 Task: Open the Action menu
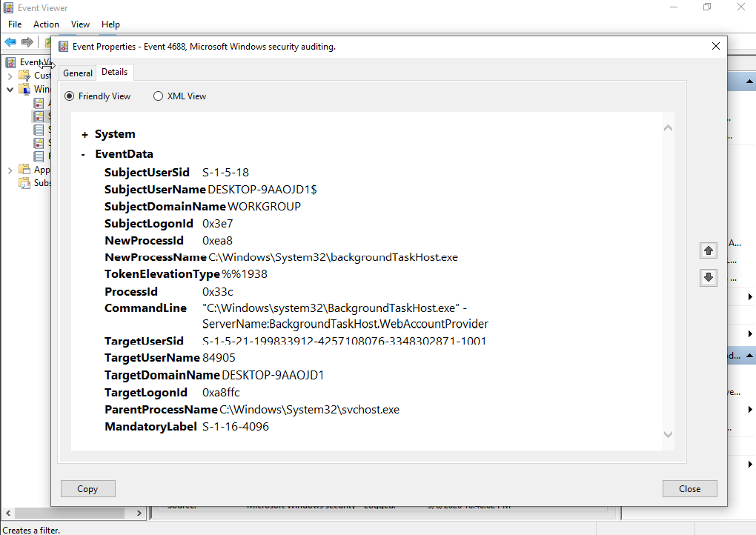tap(46, 24)
